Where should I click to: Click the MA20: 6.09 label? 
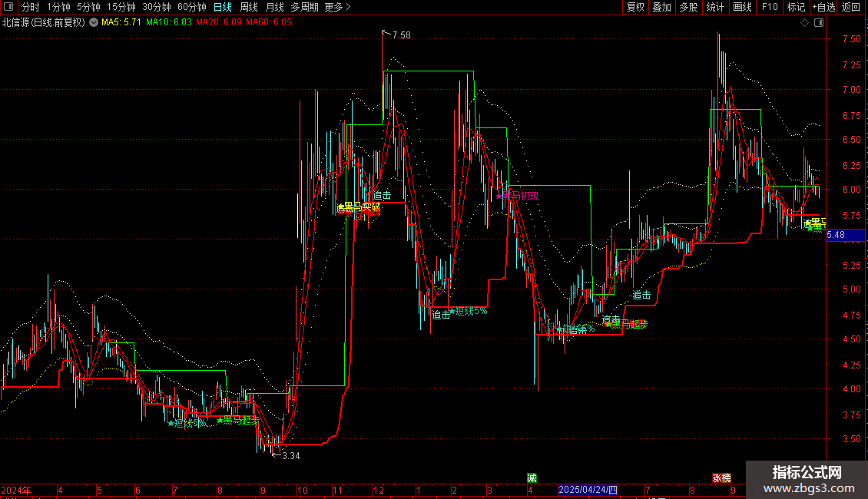pyautogui.click(x=219, y=23)
